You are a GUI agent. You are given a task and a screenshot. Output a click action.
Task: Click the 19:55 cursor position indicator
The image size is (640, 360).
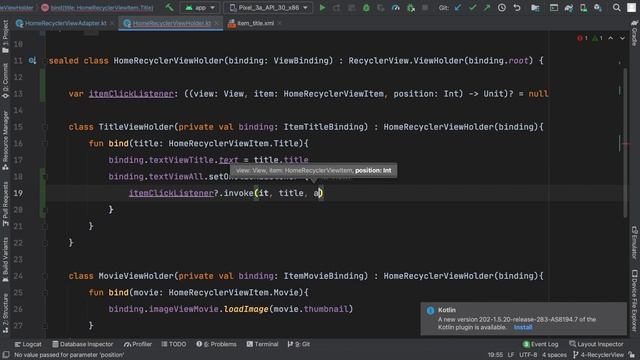pyautogui.click(x=495, y=355)
